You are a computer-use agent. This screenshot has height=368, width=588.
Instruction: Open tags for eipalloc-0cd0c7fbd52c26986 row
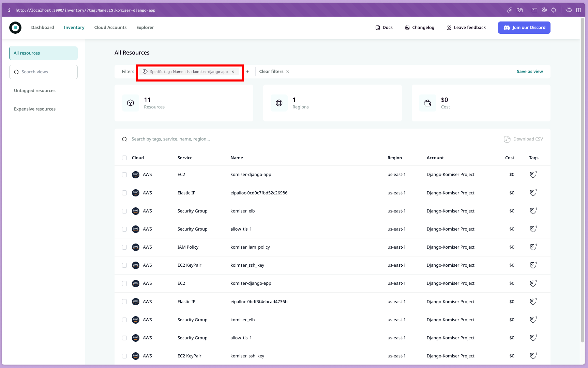pos(533,193)
